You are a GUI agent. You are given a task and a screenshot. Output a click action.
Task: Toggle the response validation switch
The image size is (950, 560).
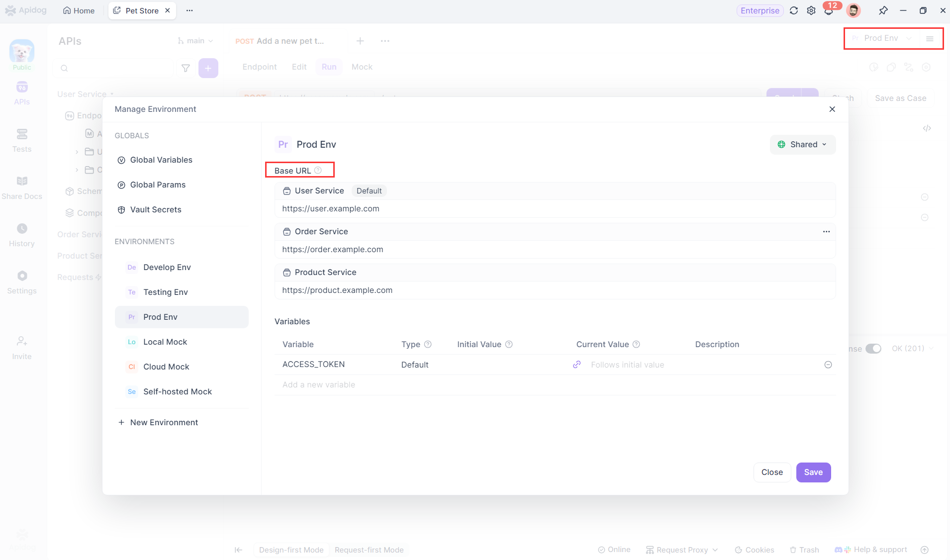(873, 349)
